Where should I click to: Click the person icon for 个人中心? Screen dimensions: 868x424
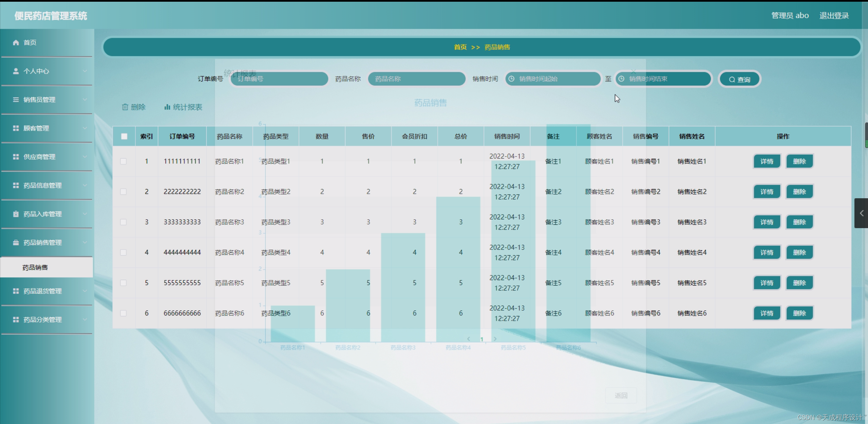[x=16, y=71]
